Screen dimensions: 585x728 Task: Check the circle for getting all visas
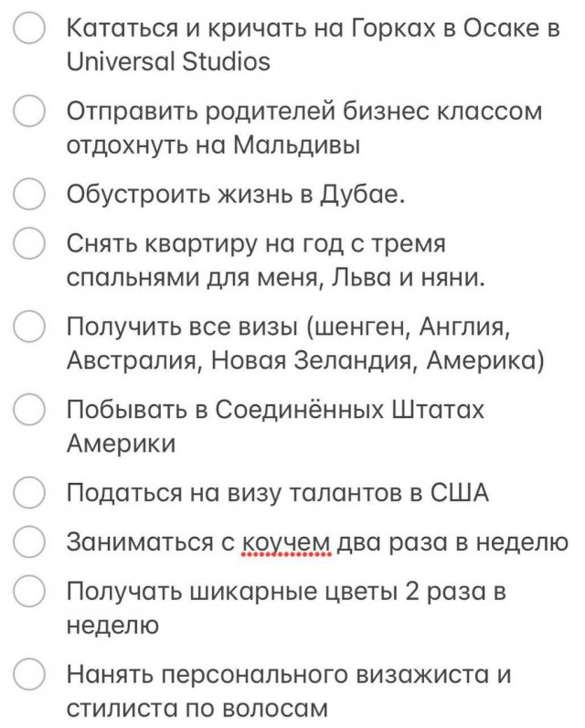30,327
